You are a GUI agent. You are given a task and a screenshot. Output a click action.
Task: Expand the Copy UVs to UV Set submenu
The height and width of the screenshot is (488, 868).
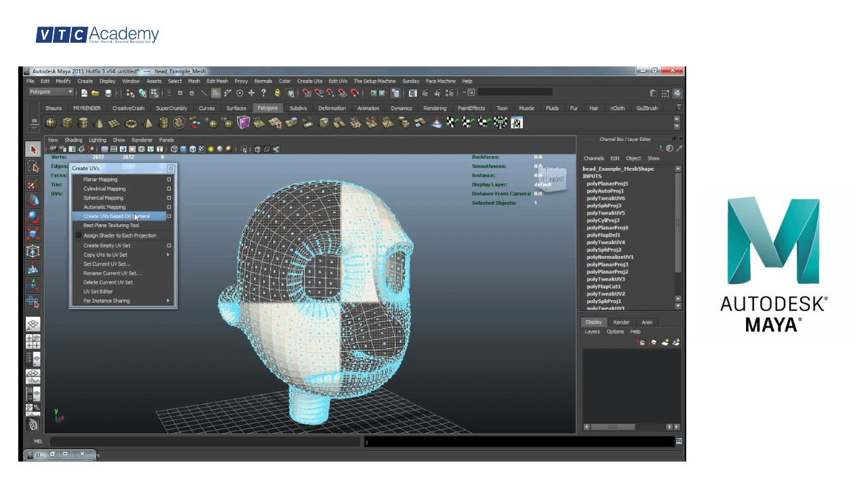pos(169,255)
